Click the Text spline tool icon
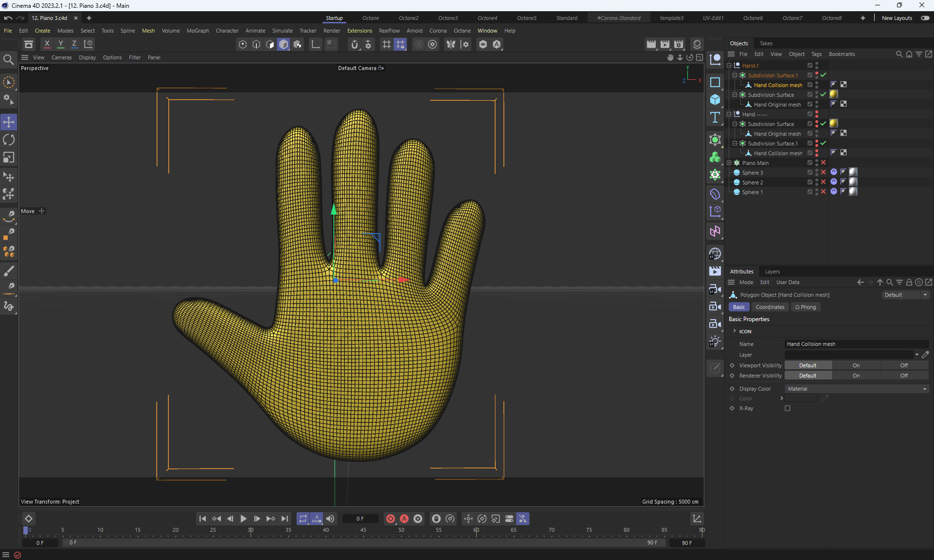This screenshot has height=560, width=934. tap(715, 117)
